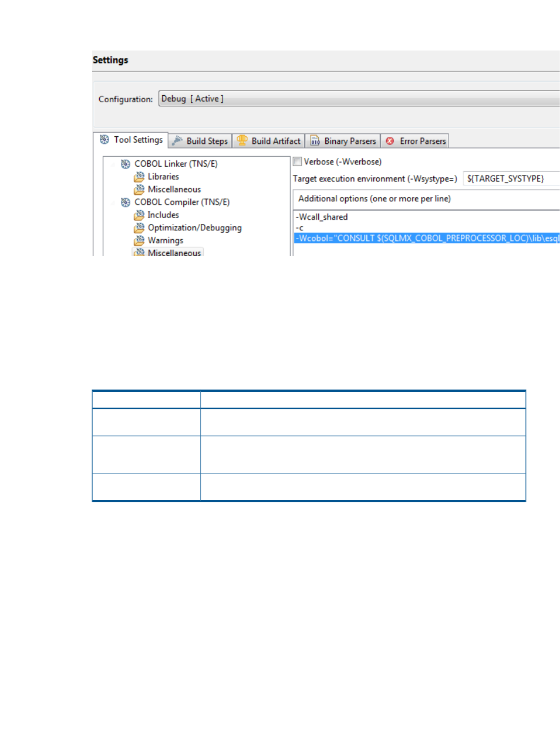Click the COBOL Compiler (TNS/E) gear icon
The height and width of the screenshot is (746, 560).
(126, 202)
